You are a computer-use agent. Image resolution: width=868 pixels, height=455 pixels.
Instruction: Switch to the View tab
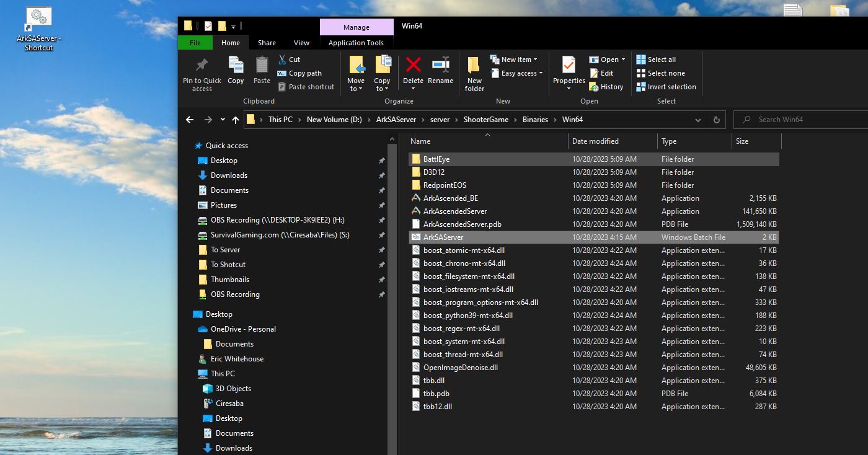[302, 43]
